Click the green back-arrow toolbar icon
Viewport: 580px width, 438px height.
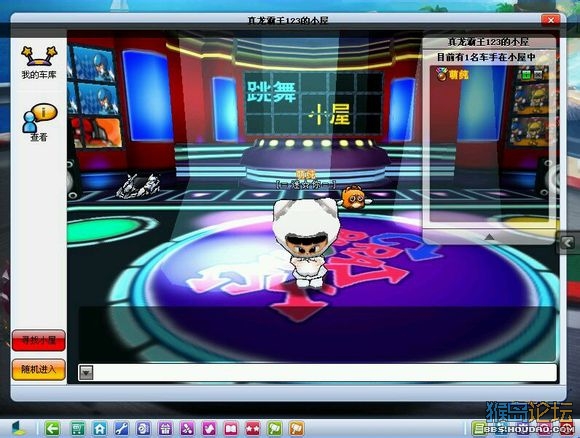[x=52, y=428]
